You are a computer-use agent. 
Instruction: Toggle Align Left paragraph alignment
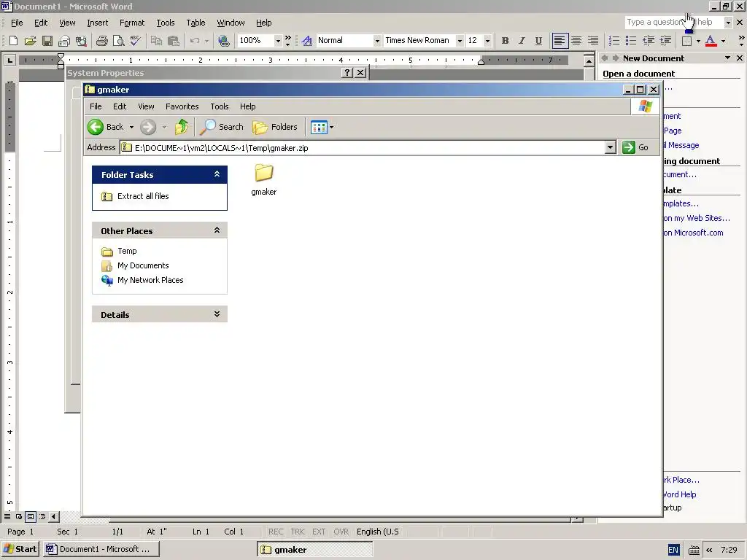pos(560,41)
